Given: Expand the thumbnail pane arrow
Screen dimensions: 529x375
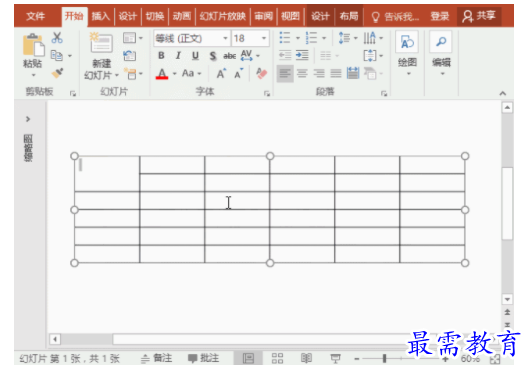Looking at the screenshot, I should pos(28,119).
